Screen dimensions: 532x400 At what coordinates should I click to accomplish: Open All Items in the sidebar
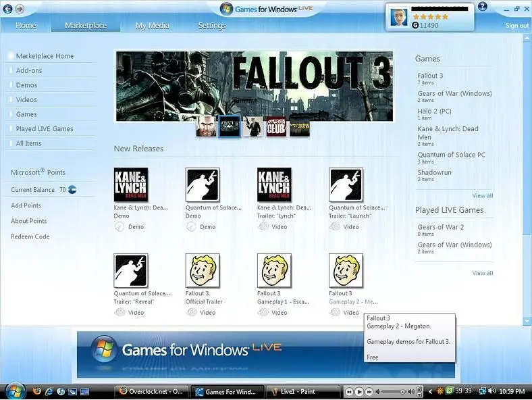pos(28,144)
